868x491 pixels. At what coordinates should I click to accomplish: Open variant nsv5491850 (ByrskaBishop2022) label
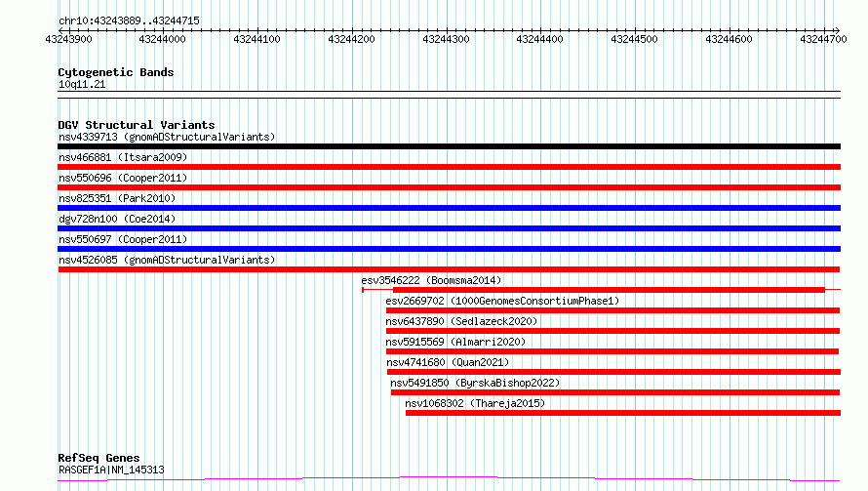[x=475, y=383]
